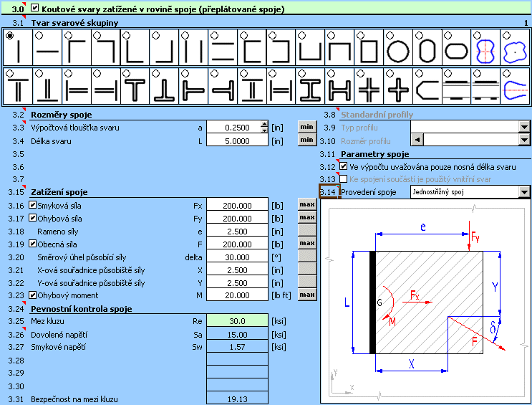Image resolution: width=532 pixels, height=405 pixels.
Task: Open the Provedení spoje dropdown
Action: tap(524, 192)
